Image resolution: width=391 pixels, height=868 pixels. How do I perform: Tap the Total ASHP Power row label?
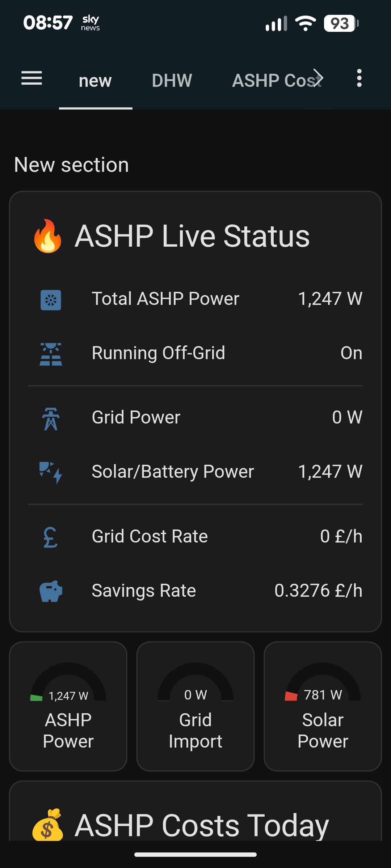tap(165, 299)
